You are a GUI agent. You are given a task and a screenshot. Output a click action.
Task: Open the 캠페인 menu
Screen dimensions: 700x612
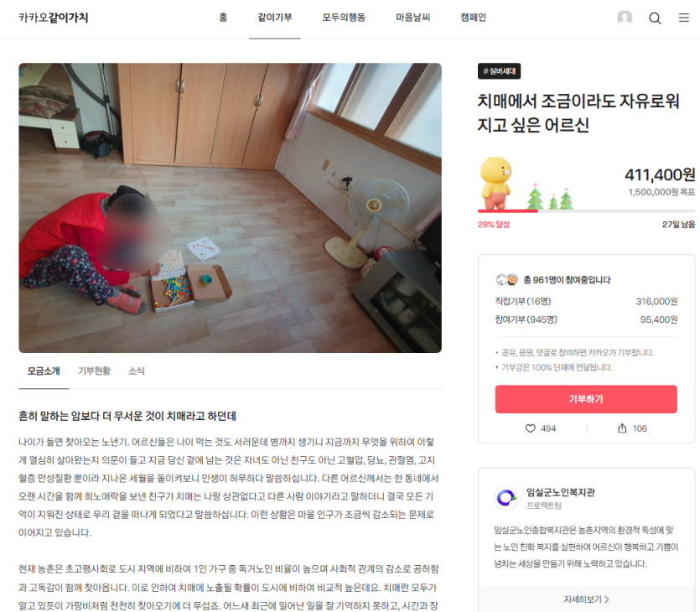point(473,18)
